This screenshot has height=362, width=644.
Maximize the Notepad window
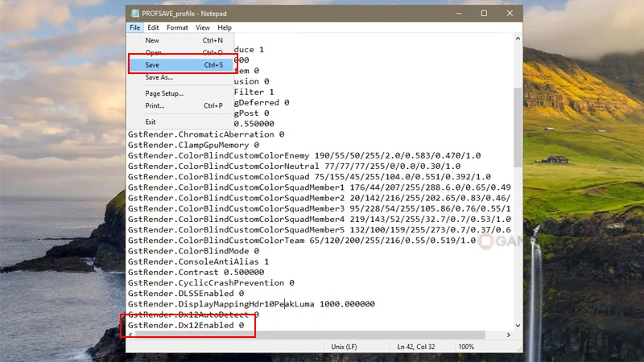(x=485, y=14)
